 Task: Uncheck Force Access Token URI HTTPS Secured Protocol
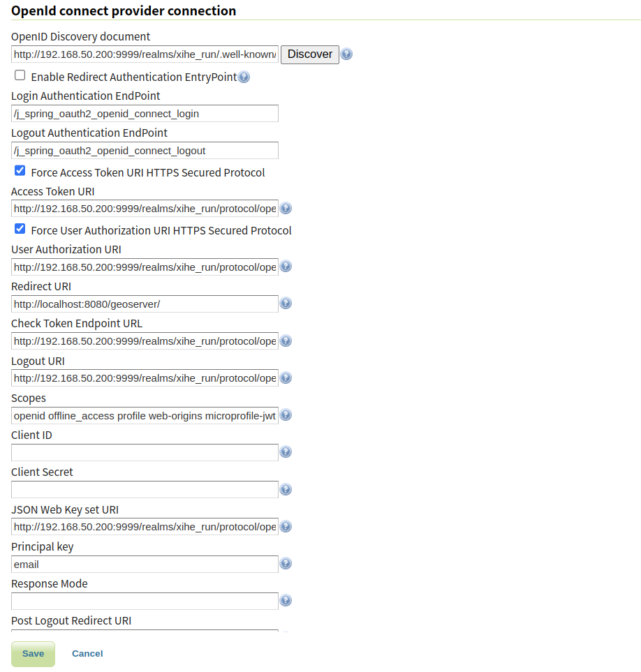click(x=20, y=171)
